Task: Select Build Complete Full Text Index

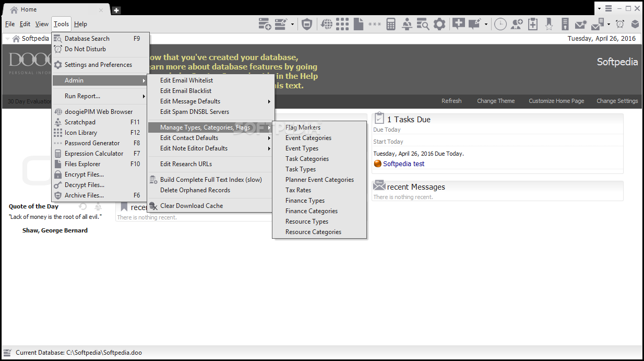Action: click(x=211, y=180)
